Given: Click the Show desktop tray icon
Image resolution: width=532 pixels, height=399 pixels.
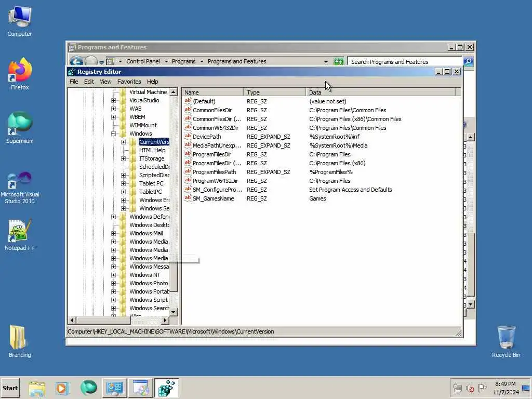Looking at the screenshot, I should click(526, 388).
